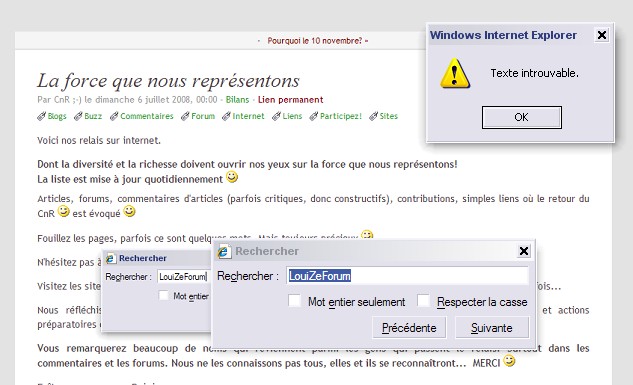The width and height of the screenshot is (633, 385).
Task: Open the Forum tag link
Action: click(x=203, y=116)
